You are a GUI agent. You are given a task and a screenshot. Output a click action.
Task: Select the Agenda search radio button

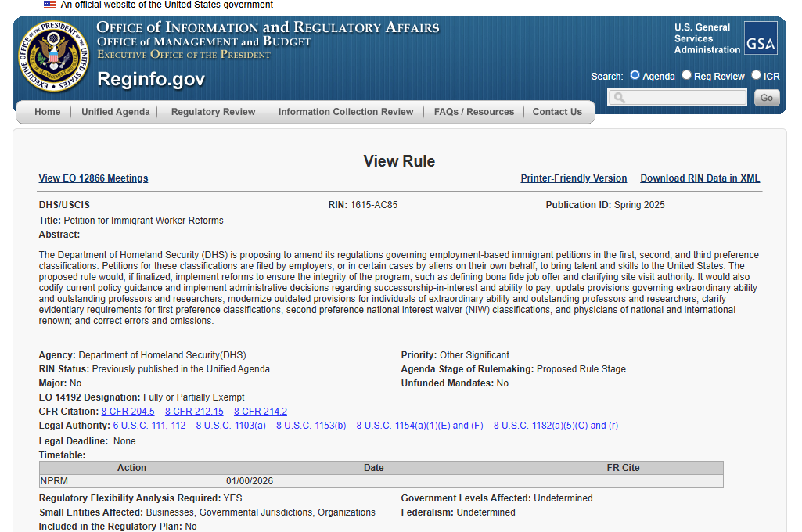(x=635, y=75)
